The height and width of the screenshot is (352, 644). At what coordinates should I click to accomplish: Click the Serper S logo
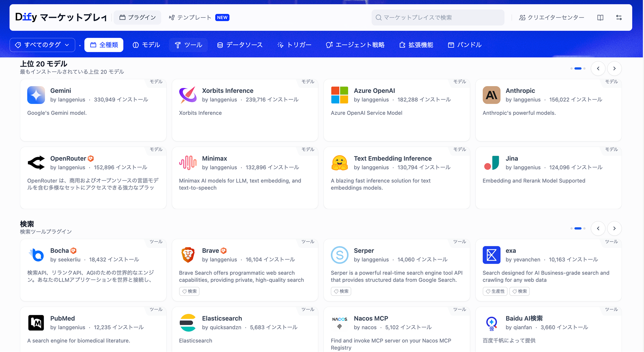[340, 255]
